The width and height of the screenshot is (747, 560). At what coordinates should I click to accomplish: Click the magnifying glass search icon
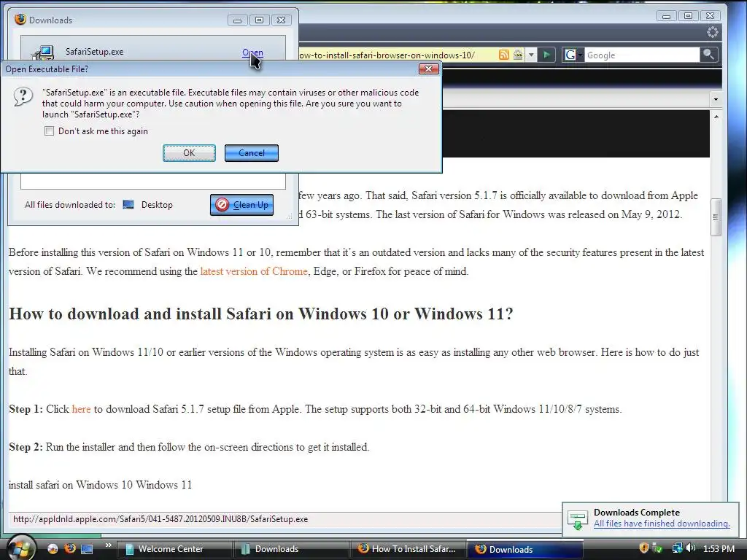[x=708, y=54]
